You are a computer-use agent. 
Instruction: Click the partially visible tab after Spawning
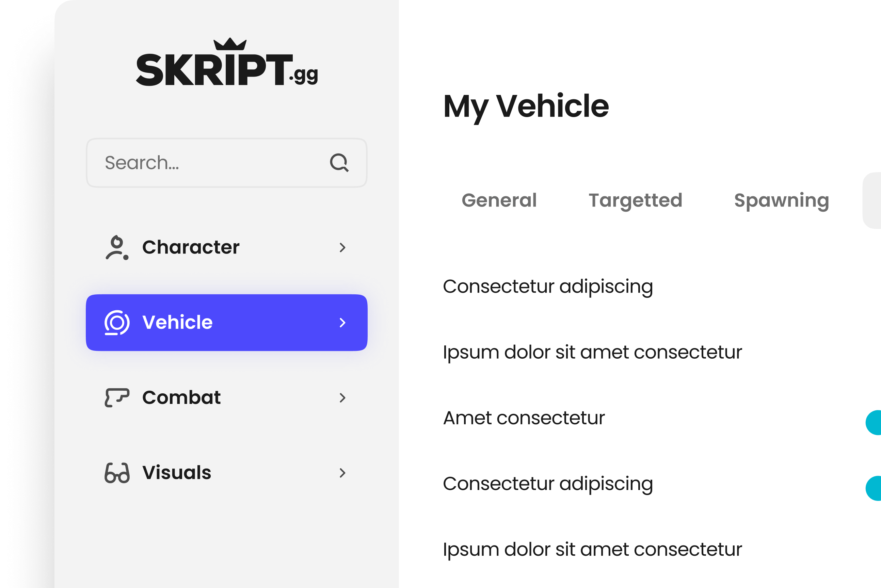(873, 201)
